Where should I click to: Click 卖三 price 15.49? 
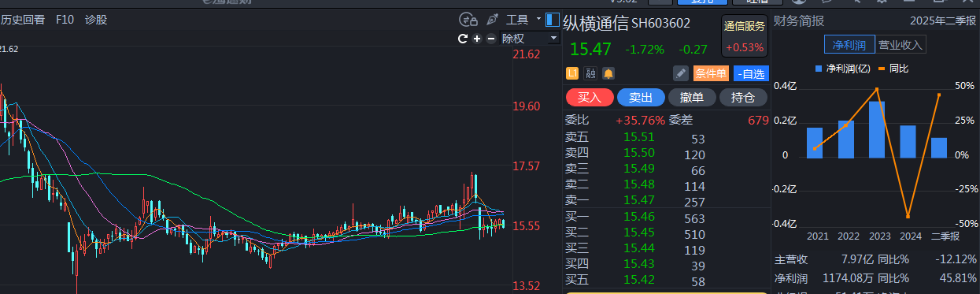[x=638, y=169]
